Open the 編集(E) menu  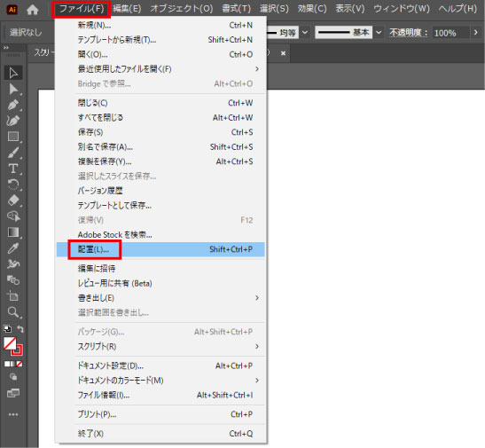127,9
